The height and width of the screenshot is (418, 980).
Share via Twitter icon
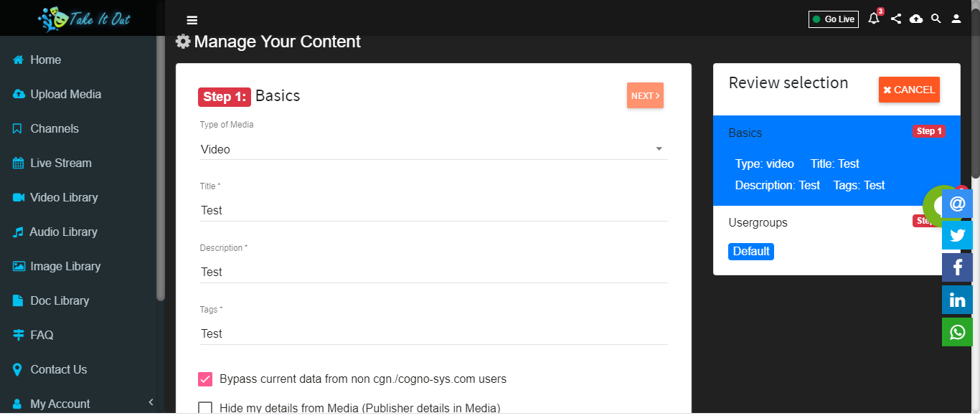pos(957,235)
